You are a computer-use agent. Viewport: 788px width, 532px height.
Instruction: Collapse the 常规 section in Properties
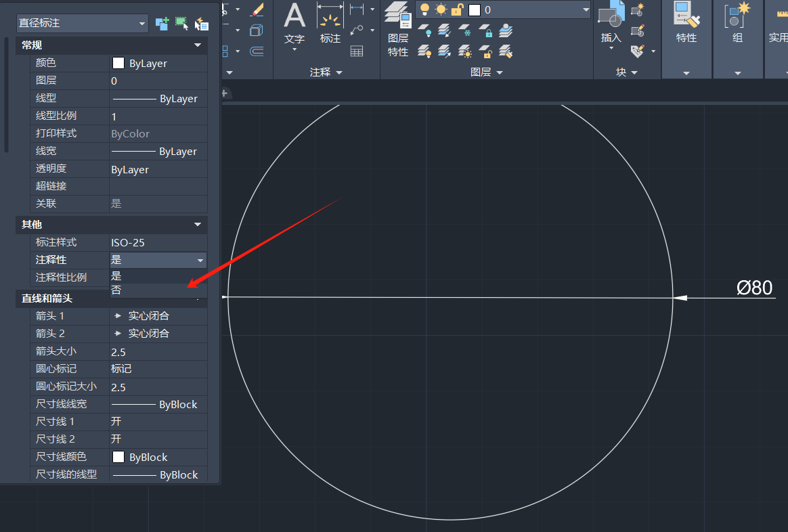(198, 45)
